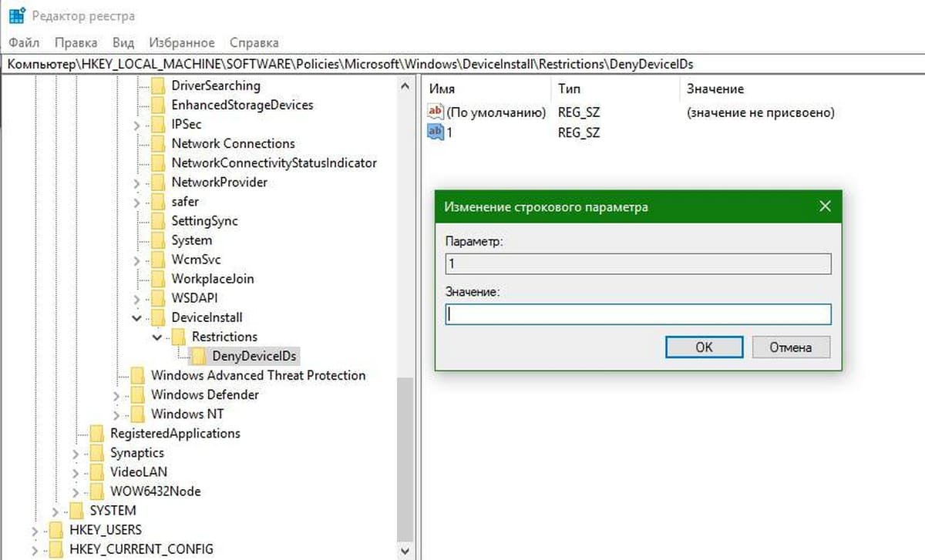925x560 pixels.
Task: Select the Synaptics folder icon
Action: click(97, 452)
